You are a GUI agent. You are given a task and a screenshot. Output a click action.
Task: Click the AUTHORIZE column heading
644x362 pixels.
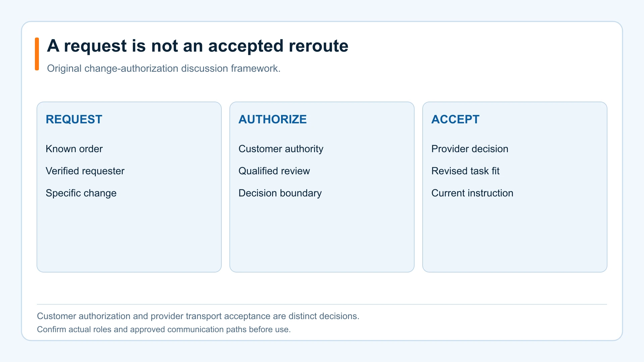(x=272, y=119)
